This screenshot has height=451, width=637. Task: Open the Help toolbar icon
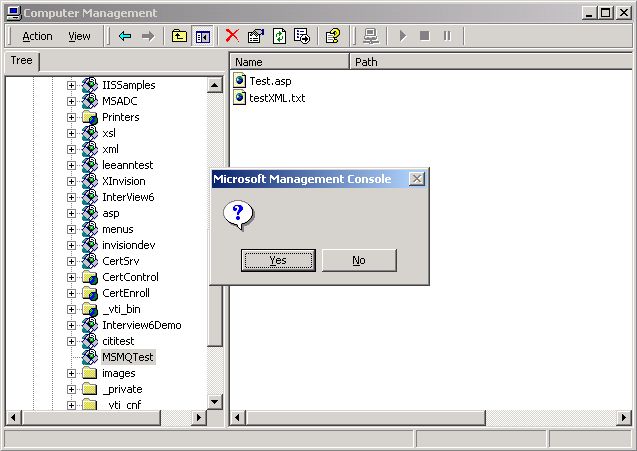click(333, 36)
